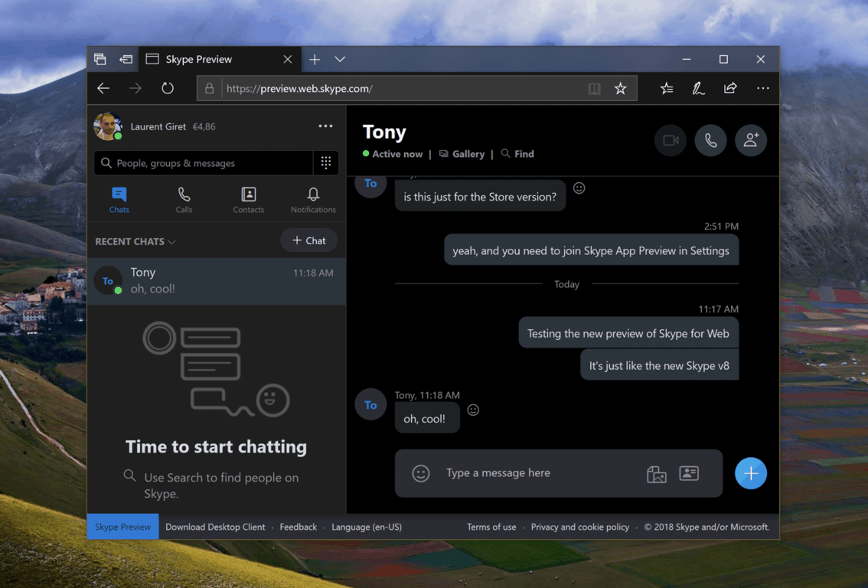
Task: Go forward with the browser forward arrow
Action: click(x=135, y=88)
